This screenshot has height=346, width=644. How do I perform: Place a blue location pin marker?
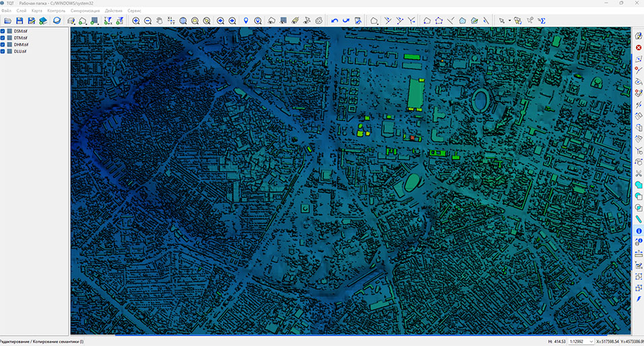pos(246,20)
